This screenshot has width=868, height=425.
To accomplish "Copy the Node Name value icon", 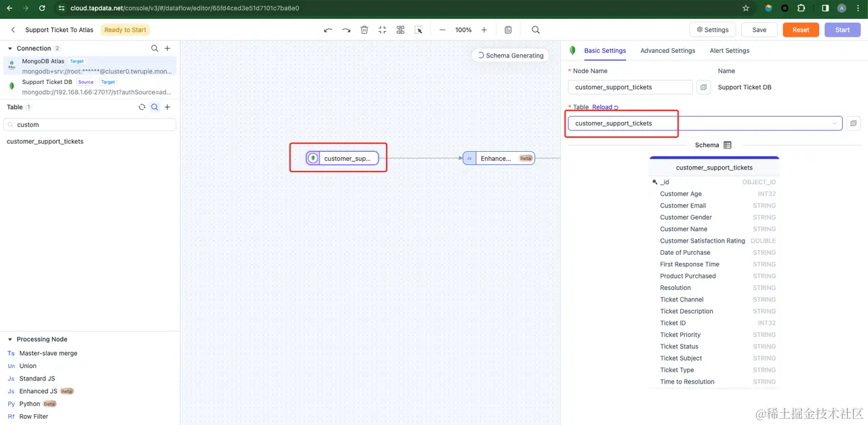I will click(x=703, y=87).
